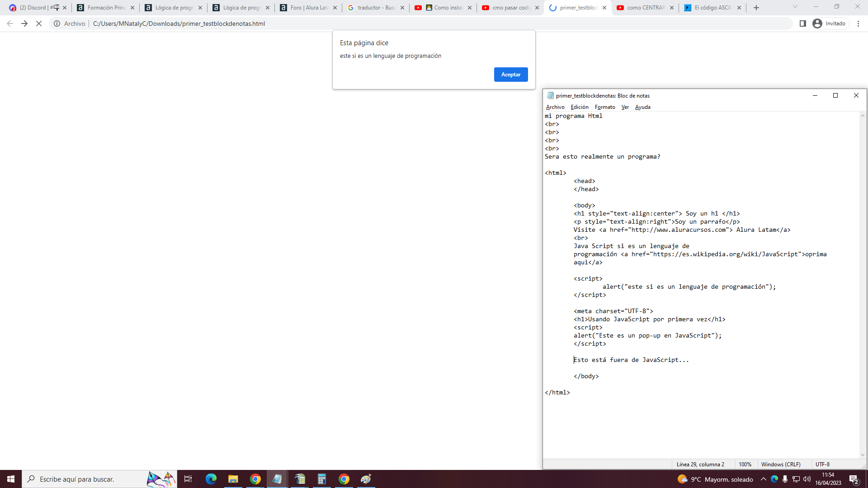Click the taskbar search box

[x=99, y=479]
